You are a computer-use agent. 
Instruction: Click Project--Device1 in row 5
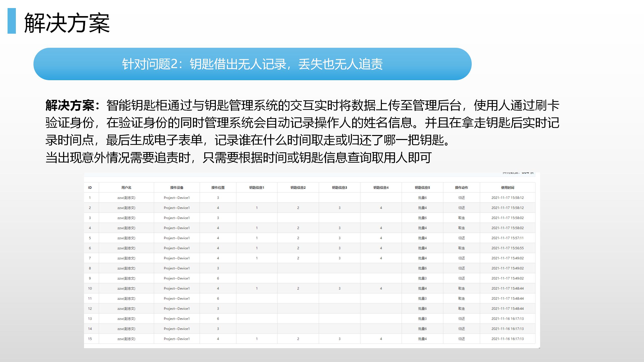(x=177, y=238)
